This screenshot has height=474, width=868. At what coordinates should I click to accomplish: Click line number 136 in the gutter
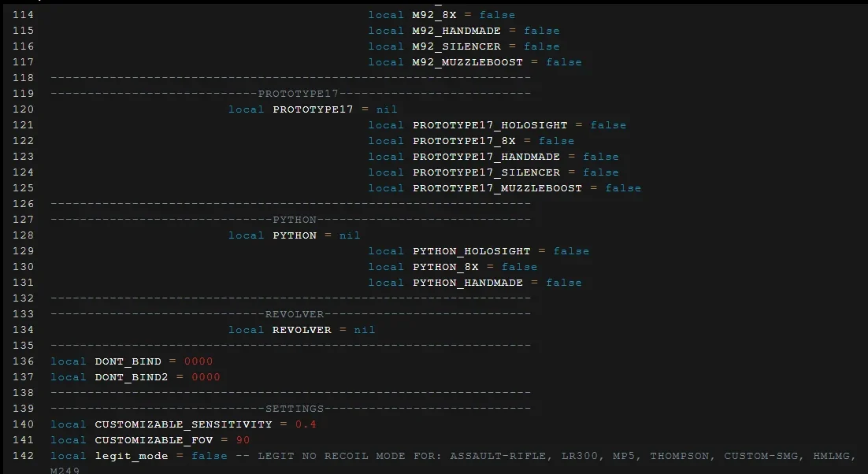(23, 361)
